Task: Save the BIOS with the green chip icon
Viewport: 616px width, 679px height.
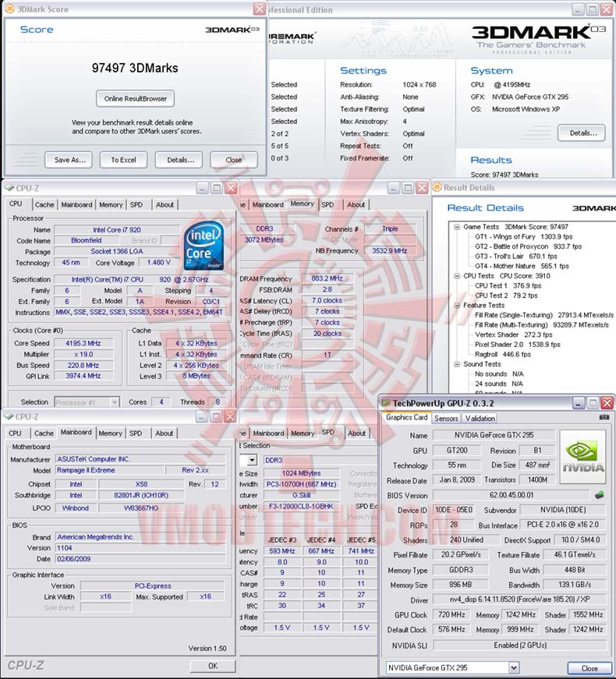Action: (599, 495)
